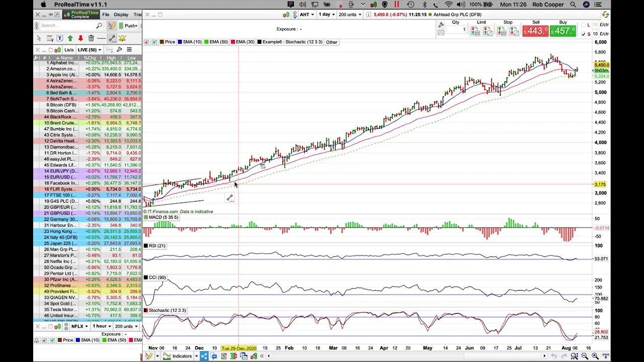
Task: Click the refresh arrows icon top right
Action: [606, 15]
